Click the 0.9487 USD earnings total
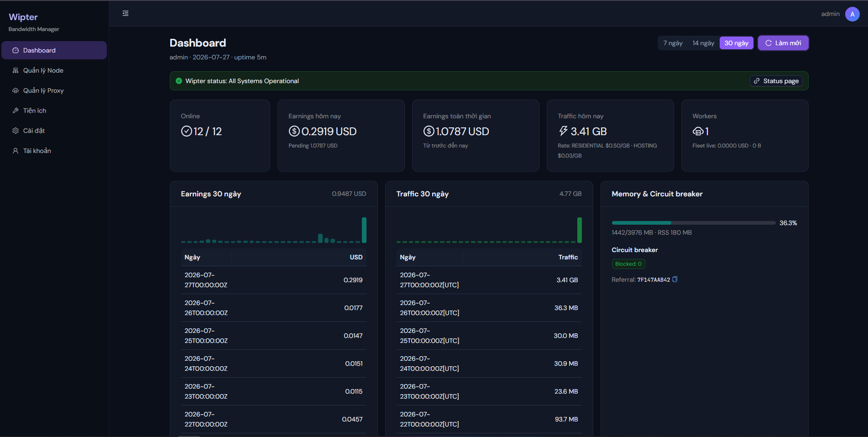Screen dimensions: 868x437 [349, 194]
